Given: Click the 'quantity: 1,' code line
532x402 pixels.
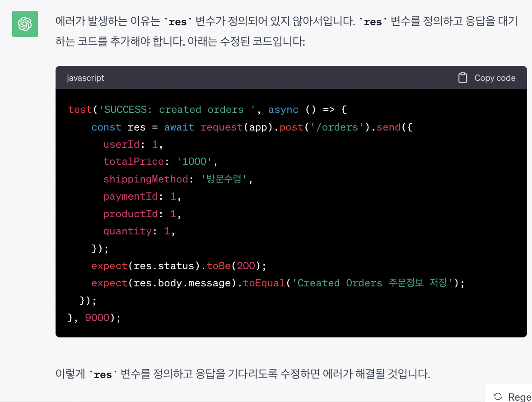Looking at the screenshot, I should [x=139, y=231].
